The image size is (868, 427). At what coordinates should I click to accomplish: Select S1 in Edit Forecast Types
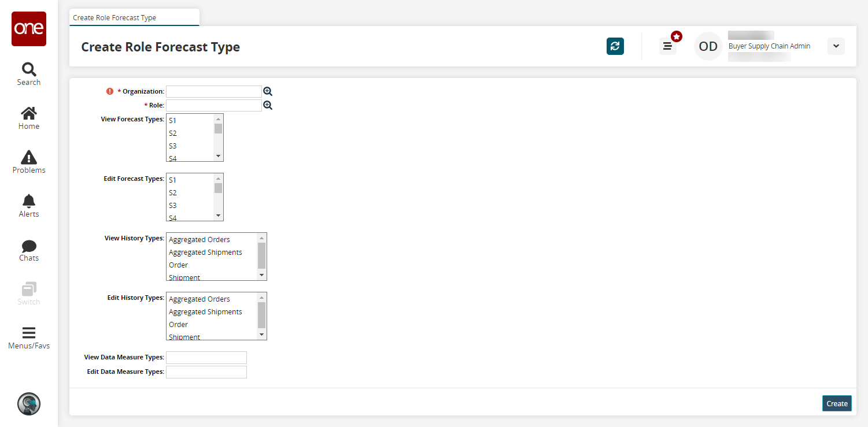[190, 180]
